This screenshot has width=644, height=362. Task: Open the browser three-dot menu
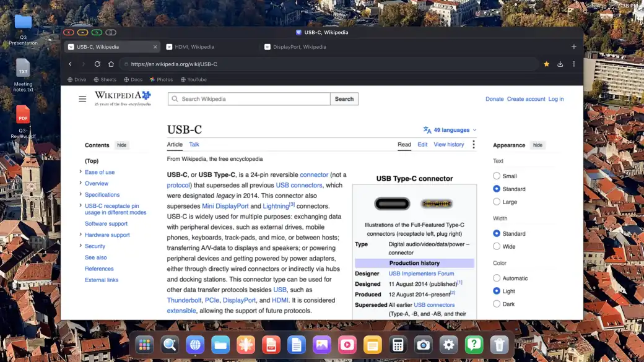click(x=574, y=64)
